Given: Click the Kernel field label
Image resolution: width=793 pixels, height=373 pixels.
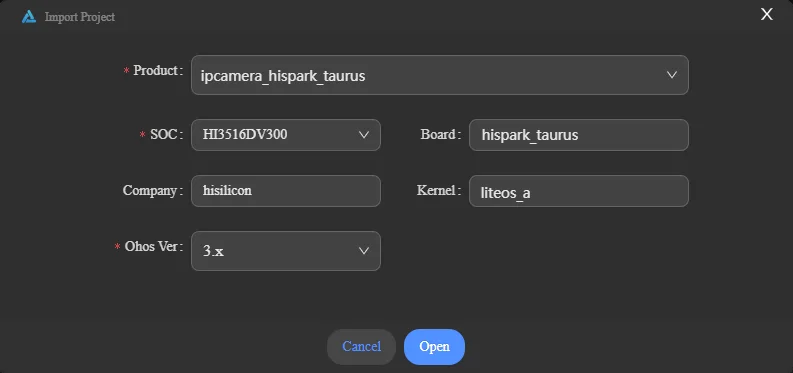Looking at the screenshot, I should click(x=439, y=191).
